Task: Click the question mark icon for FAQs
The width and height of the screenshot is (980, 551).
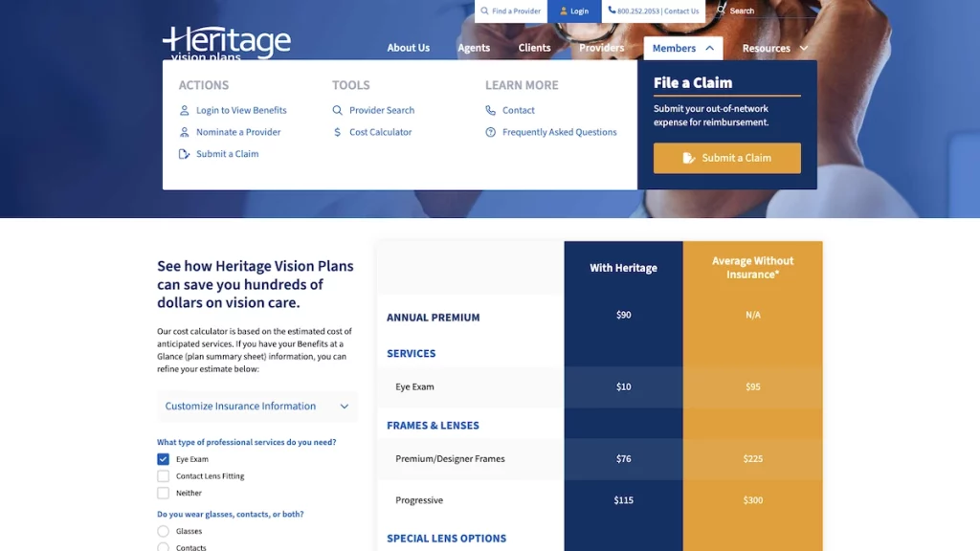Action: (491, 132)
